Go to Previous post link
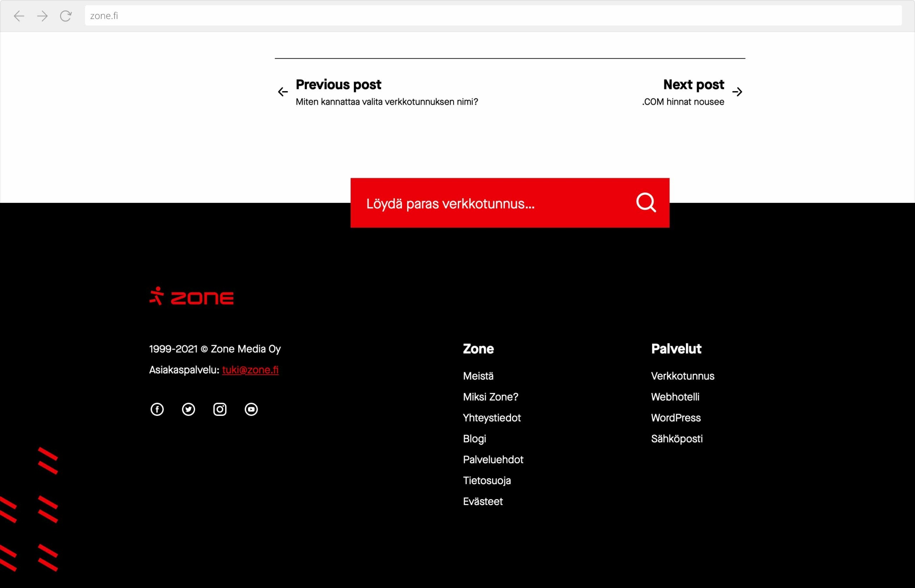Image resolution: width=915 pixels, height=588 pixels. click(338, 85)
